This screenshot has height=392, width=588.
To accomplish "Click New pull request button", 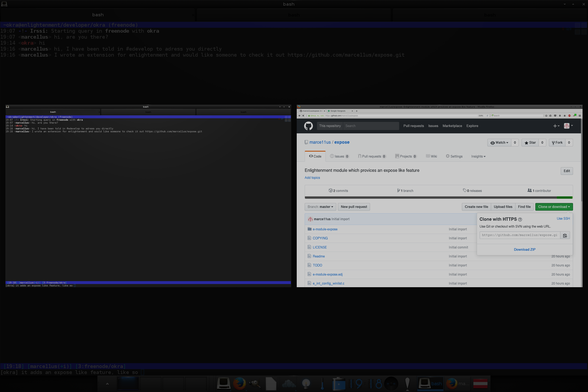I will (354, 207).
